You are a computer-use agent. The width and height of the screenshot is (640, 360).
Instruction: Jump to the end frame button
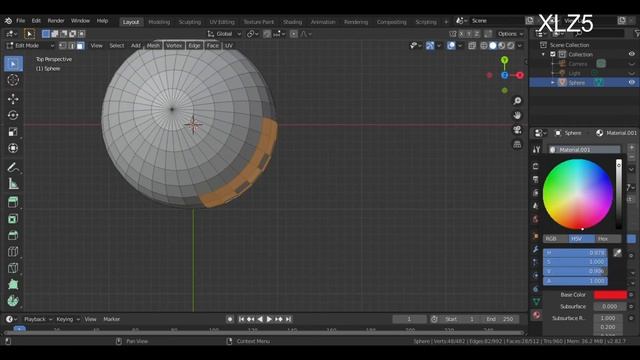point(289,319)
